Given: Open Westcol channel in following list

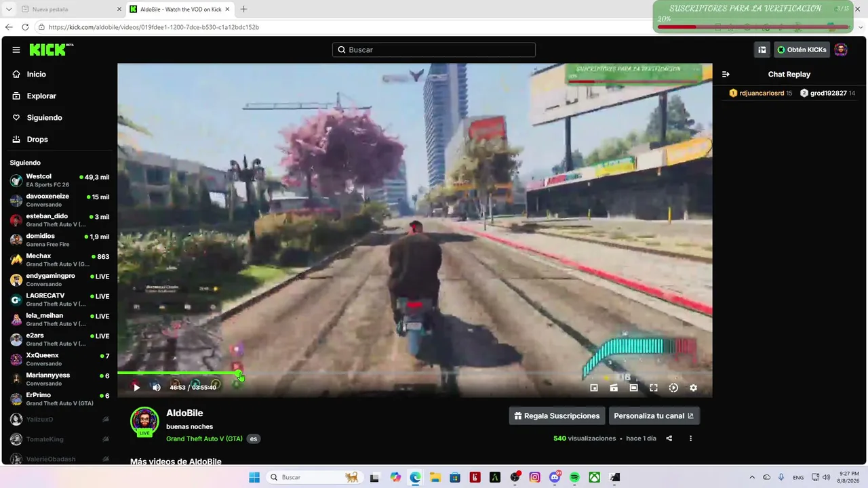Looking at the screenshot, I should point(60,180).
